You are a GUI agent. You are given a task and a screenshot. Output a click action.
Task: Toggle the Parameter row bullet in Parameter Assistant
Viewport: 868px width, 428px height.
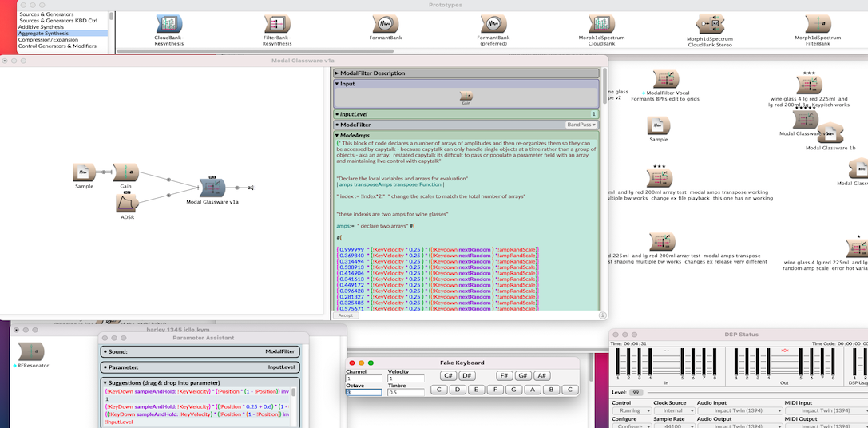click(x=105, y=367)
